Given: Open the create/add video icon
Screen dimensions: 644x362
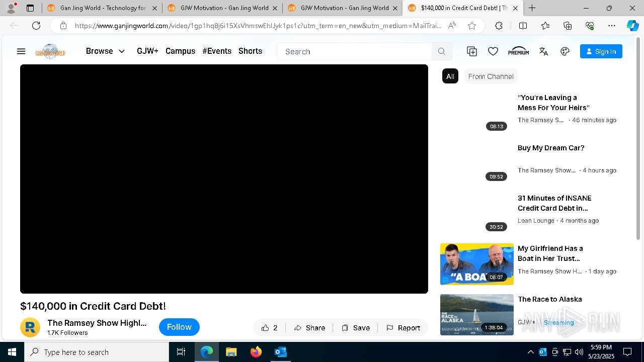Looking at the screenshot, I should 472,51.
